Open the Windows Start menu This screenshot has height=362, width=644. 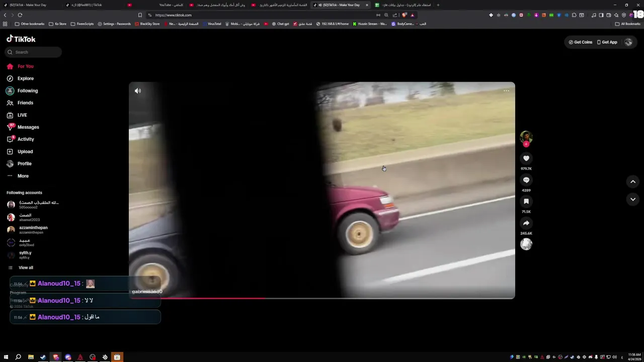coord(6,357)
